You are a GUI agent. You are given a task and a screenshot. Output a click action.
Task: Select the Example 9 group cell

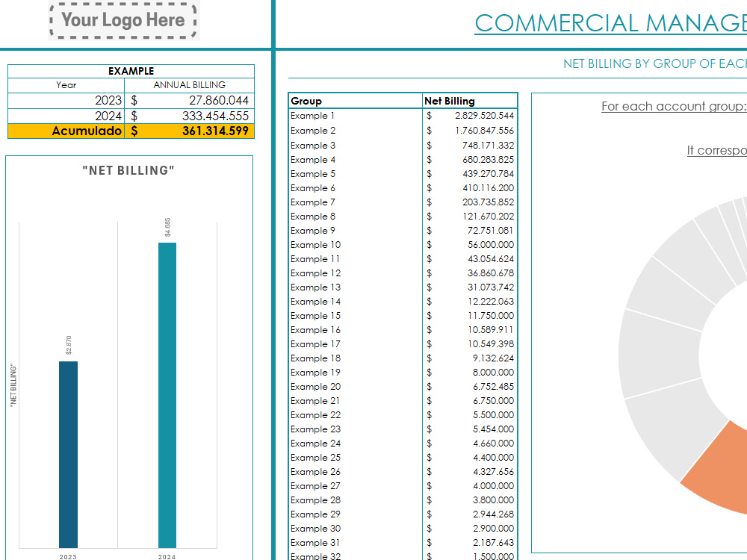click(356, 231)
